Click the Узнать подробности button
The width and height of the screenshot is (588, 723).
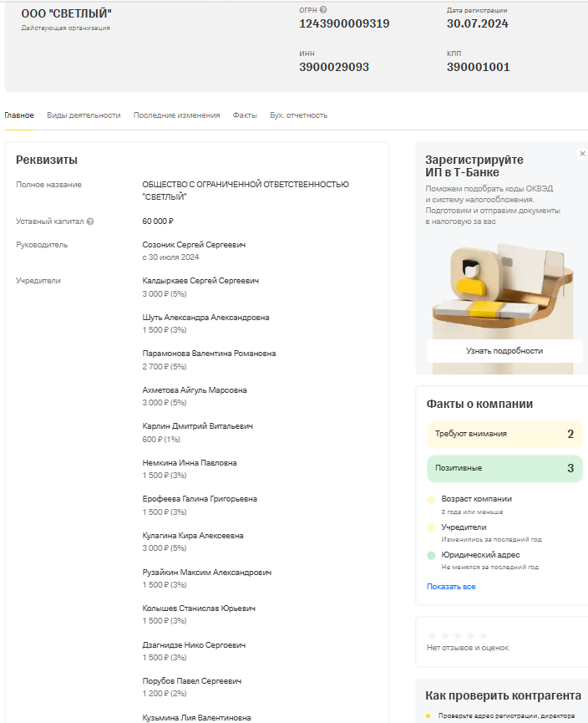coord(504,351)
